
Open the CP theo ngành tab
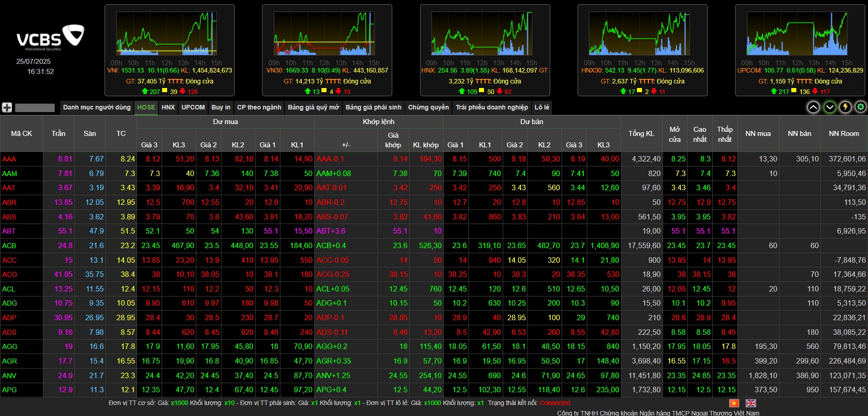point(259,107)
